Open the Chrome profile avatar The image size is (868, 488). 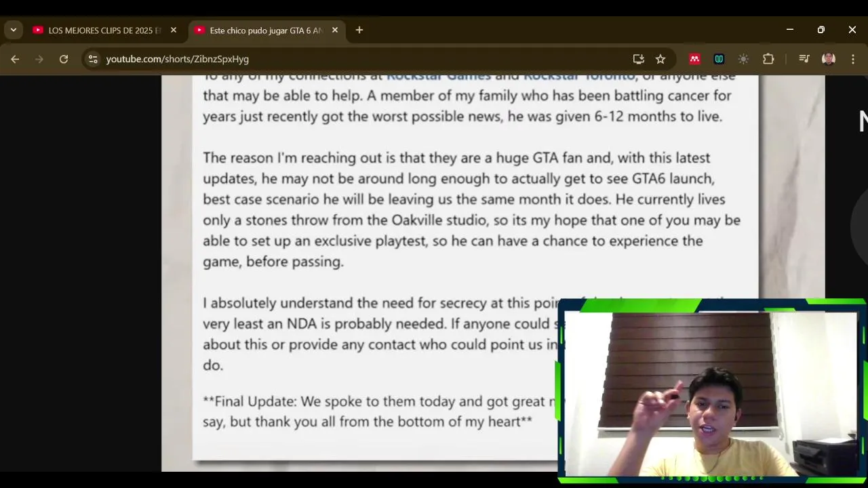[828, 59]
